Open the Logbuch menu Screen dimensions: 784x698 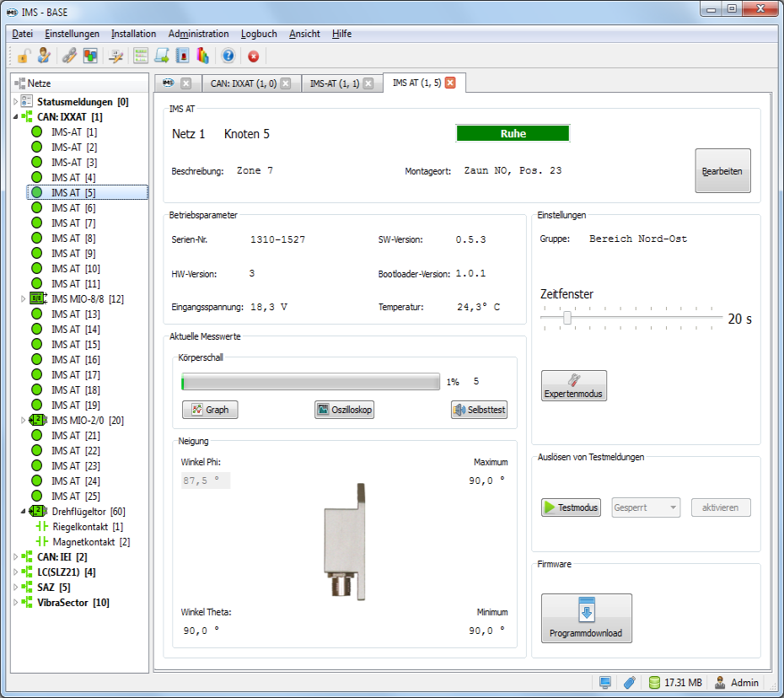[258, 34]
